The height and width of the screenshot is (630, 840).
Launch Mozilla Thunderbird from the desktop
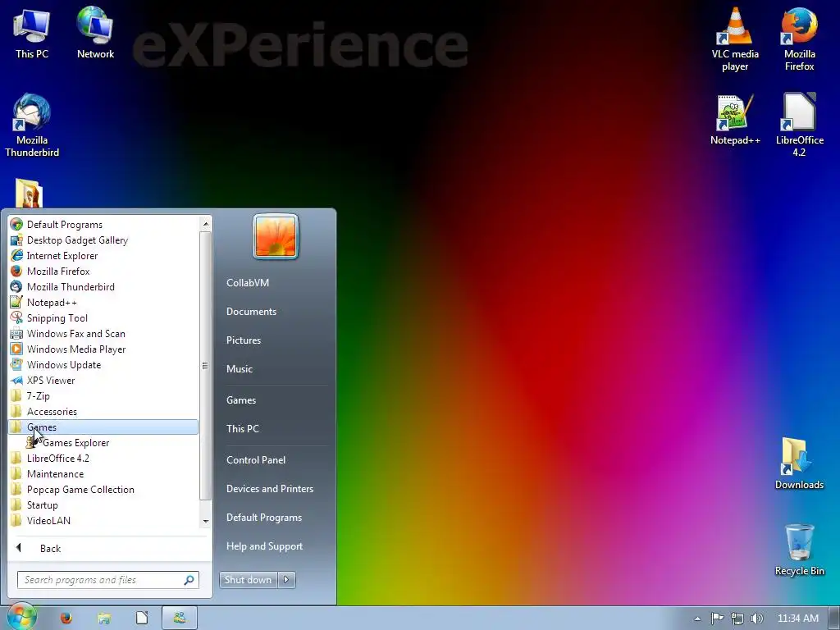click(x=32, y=126)
